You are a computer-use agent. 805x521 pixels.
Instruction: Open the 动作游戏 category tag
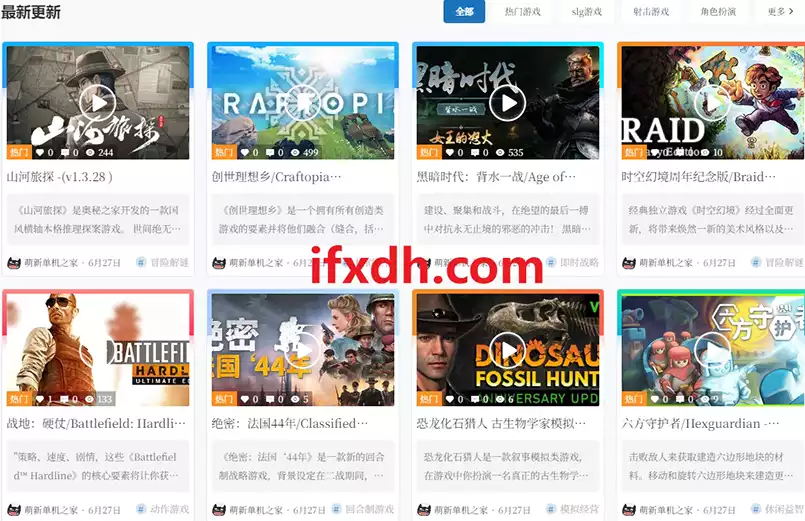[162, 509]
